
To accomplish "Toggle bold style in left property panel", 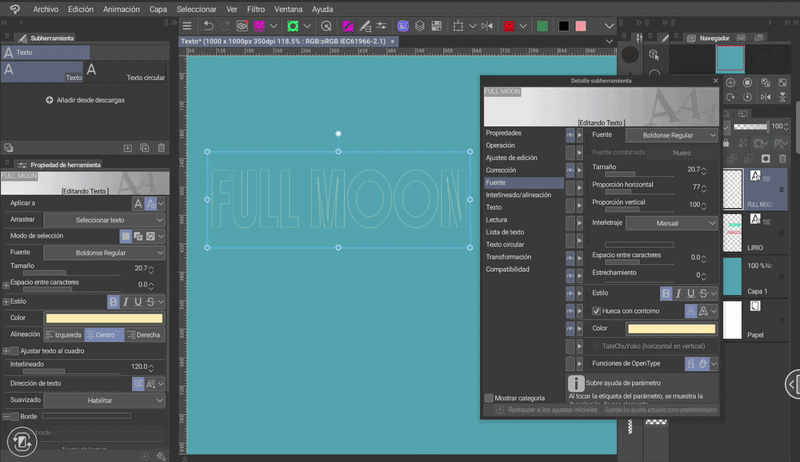I will click(x=113, y=301).
